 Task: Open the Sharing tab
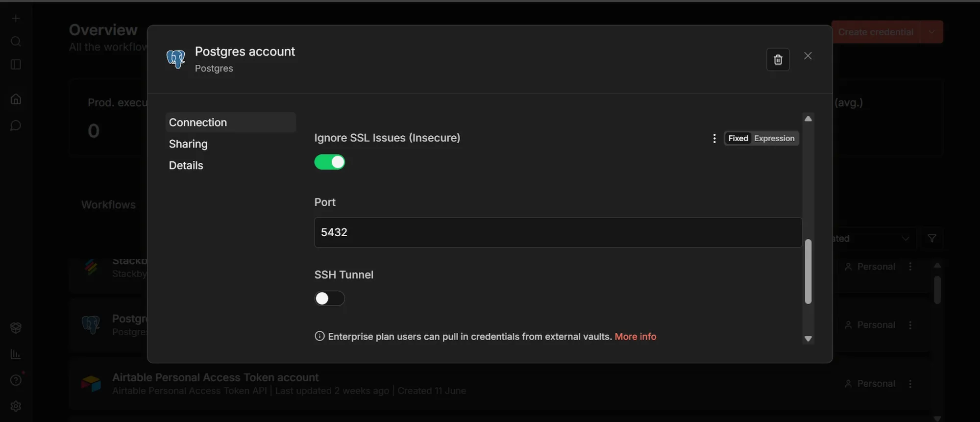[x=188, y=144]
